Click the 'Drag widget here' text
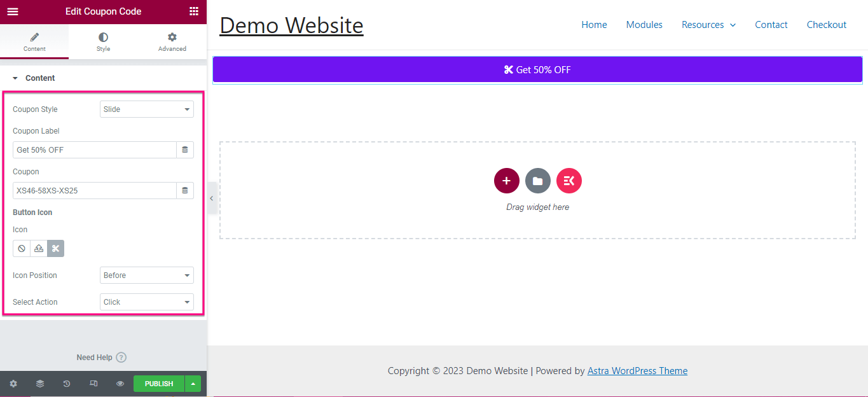Screen dimensions: 868x397 pyautogui.click(x=538, y=207)
